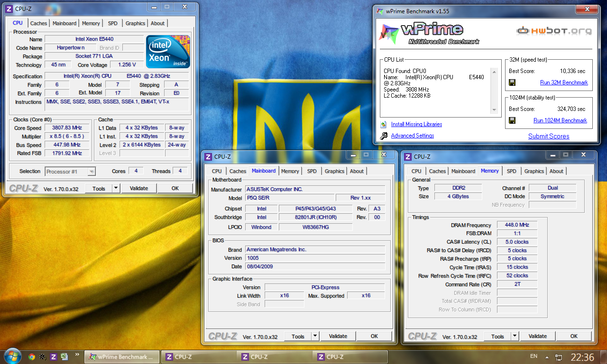The height and width of the screenshot is (364, 607).
Task: Click DRAM Frequency value 448.0 MHz
Action: 517,225
